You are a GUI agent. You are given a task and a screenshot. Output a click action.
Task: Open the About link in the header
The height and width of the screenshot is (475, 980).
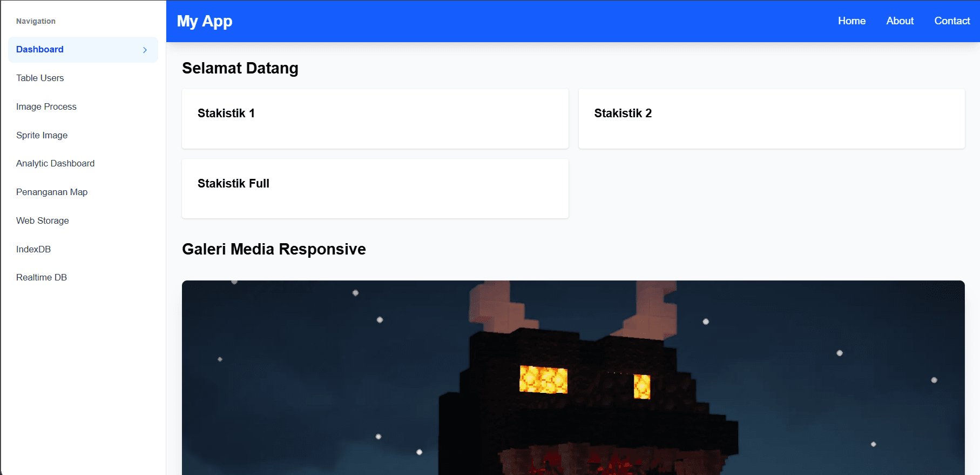[900, 21]
